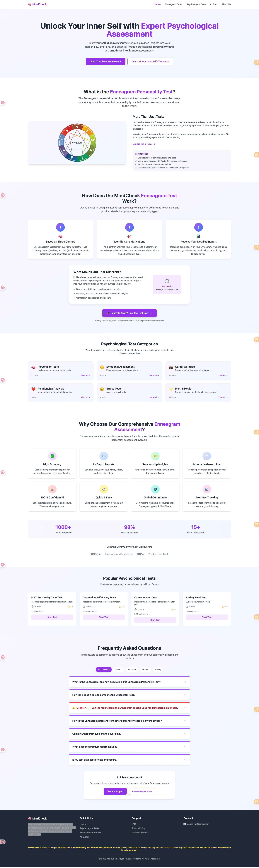
Task: Click the MindCheck logo in the header
Action: (37, 4)
